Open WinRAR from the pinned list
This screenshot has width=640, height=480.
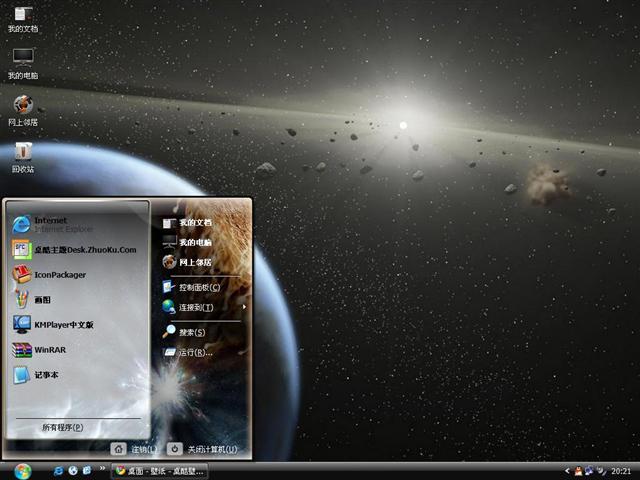(x=48, y=351)
